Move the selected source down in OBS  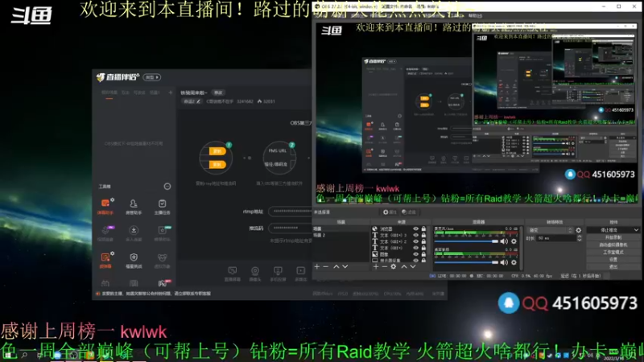pyautogui.click(x=413, y=267)
